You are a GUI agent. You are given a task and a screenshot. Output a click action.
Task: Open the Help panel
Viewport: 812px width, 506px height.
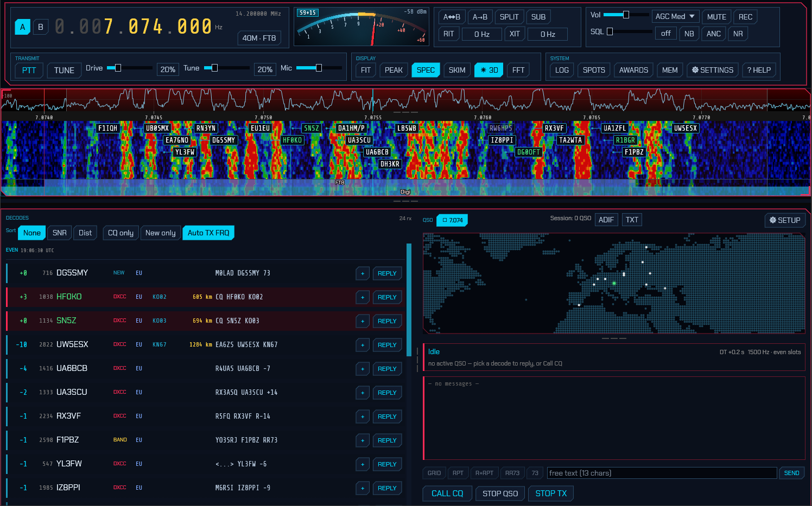coord(759,70)
